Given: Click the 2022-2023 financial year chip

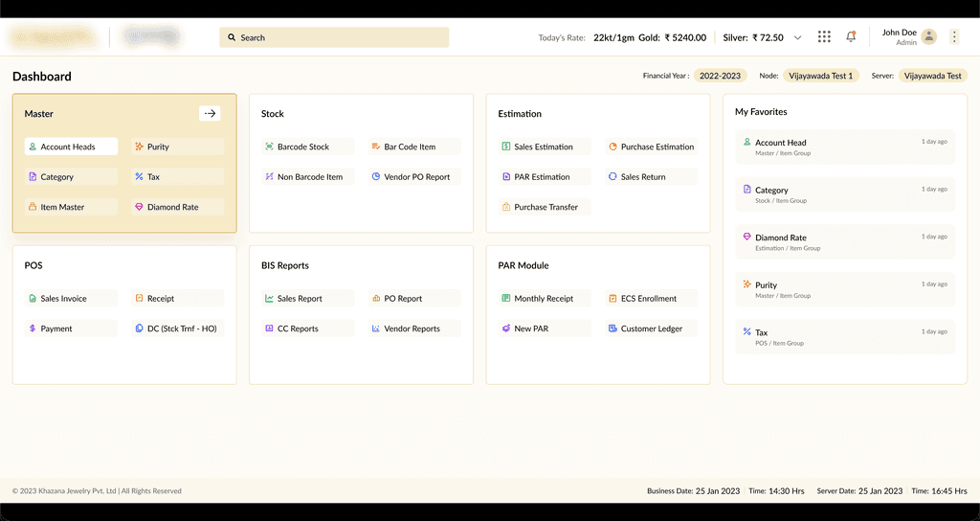Looking at the screenshot, I should coord(720,76).
